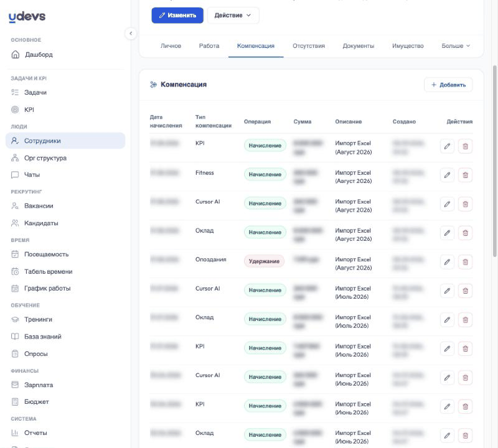Delete Оклад row for Июль 2026
498x448 pixels.
pos(465,320)
